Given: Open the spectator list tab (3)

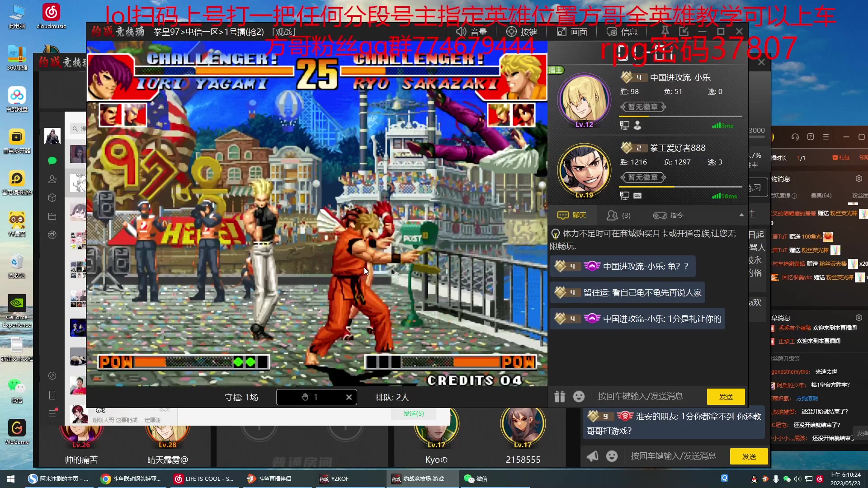Looking at the screenshot, I should (x=619, y=215).
